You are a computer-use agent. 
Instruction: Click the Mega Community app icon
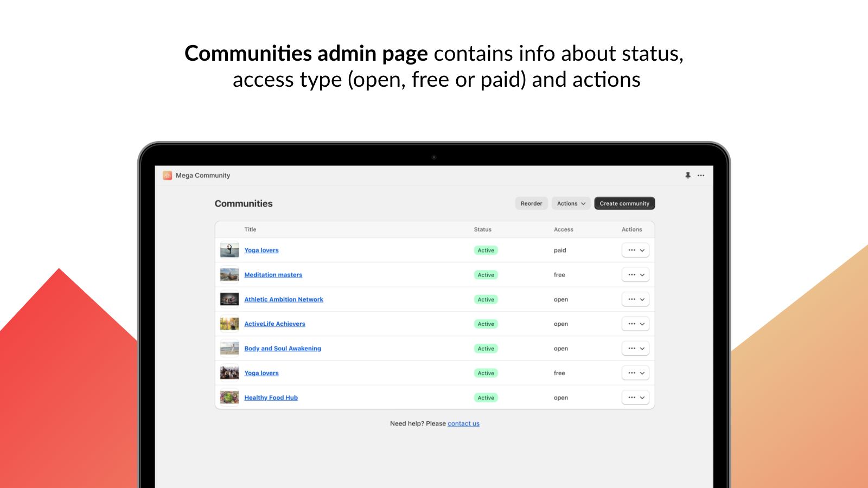point(167,175)
